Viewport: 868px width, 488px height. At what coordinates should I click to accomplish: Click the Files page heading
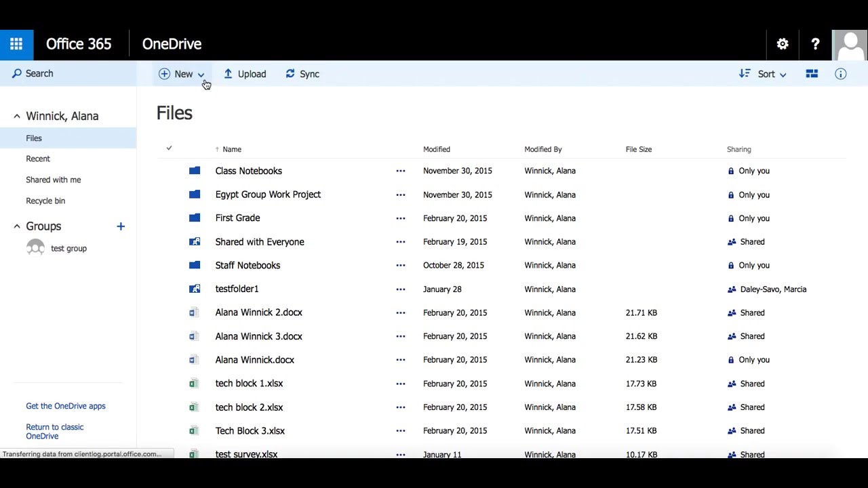pos(174,113)
